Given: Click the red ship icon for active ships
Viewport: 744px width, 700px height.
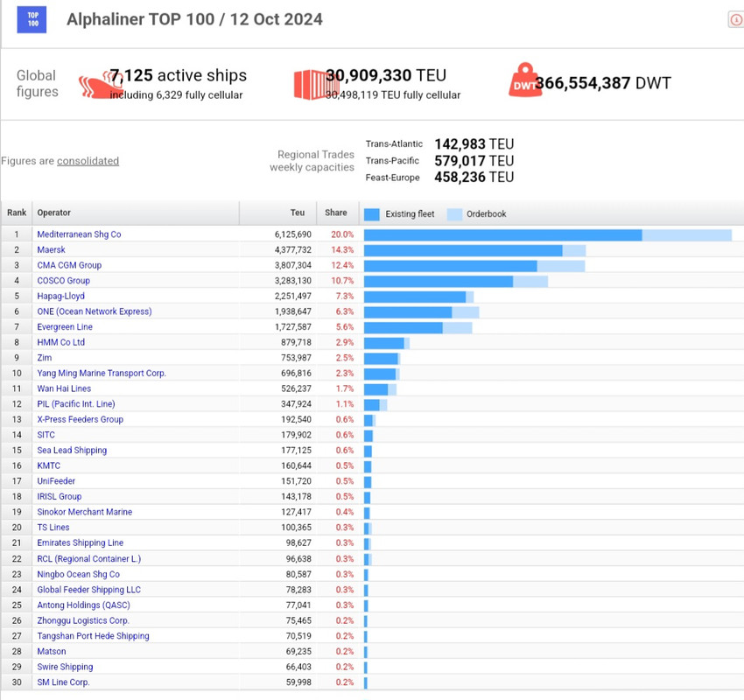Looking at the screenshot, I should (101, 84).
